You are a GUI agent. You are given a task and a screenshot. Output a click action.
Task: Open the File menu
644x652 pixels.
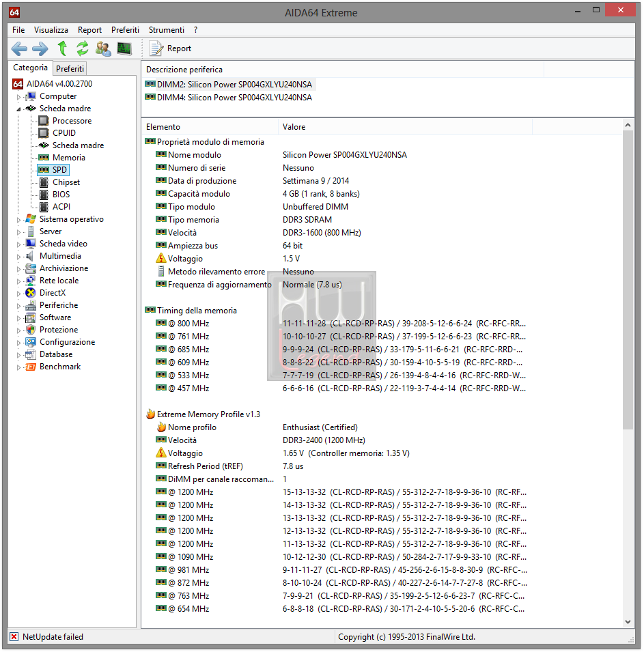click(18, 30)
